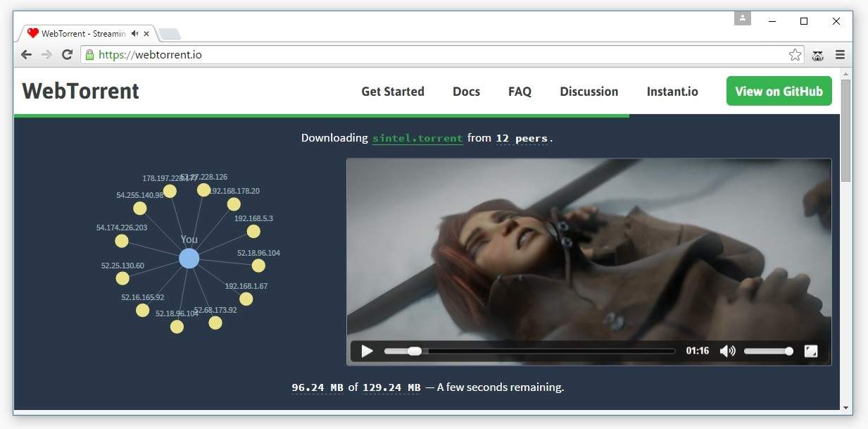
Task: Open the FAQ page
Action: [520, 92]
